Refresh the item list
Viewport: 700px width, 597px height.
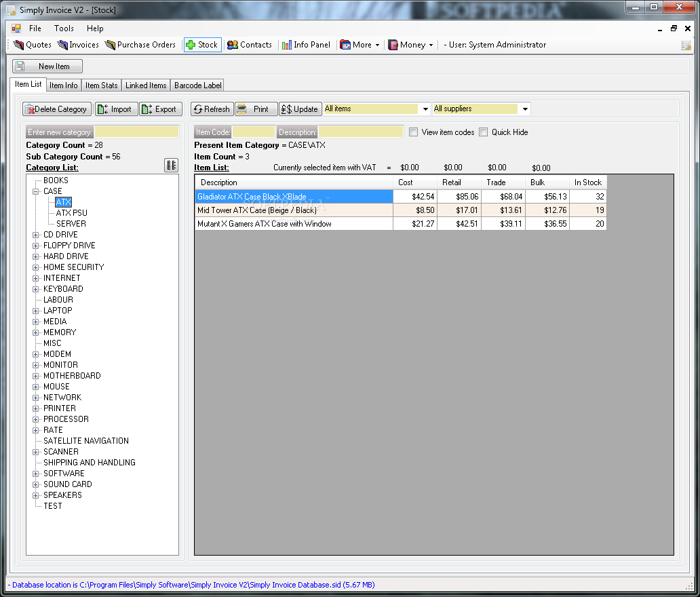pos(212,109)
